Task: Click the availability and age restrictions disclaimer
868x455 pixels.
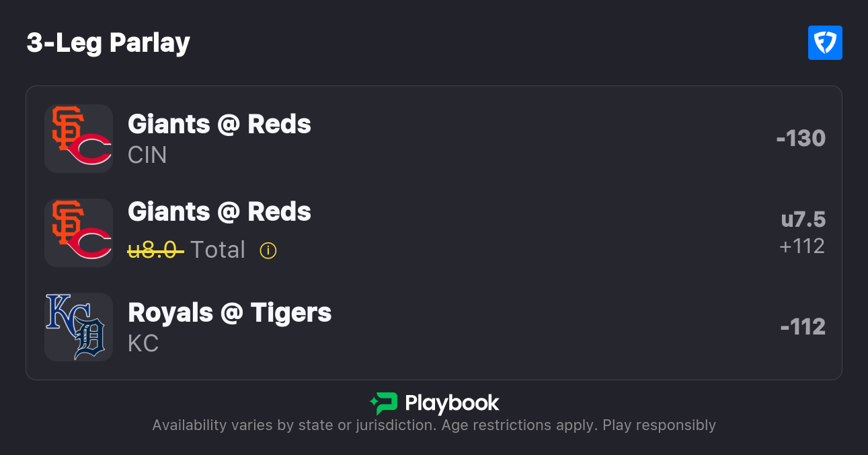Action: coord(434,425)
